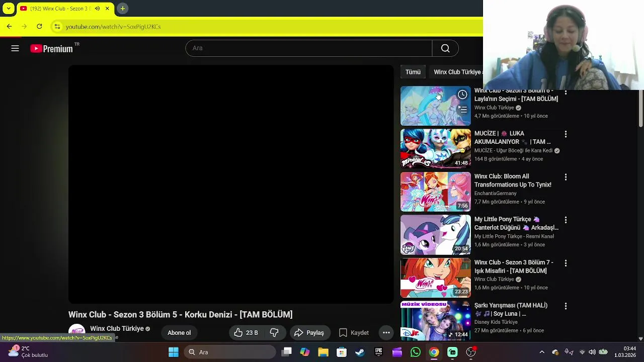
Task: Open options for MUCİZE Luka Akumalanıyor video
Action: [x=566, y=134]
